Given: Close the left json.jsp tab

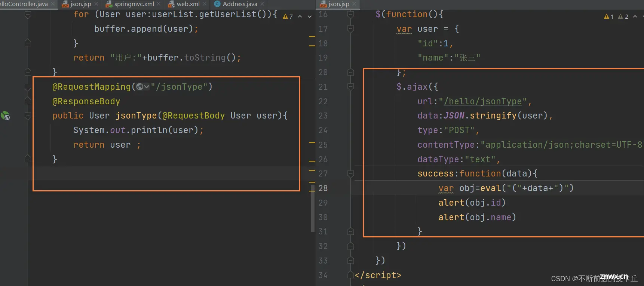Looking at the screenshot, I should pyautogui.click(x=96, y=4).
